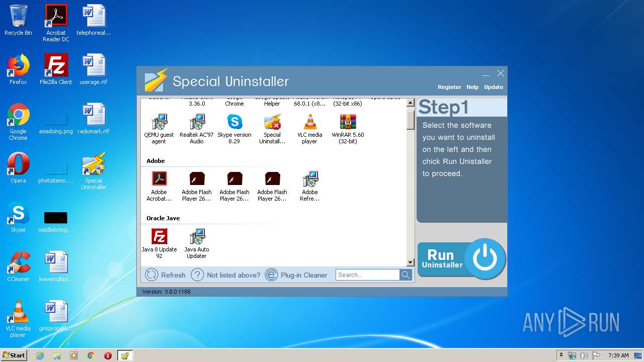
Task: Click the 7:39 AM taskbar clock
Action: (618, 355)
